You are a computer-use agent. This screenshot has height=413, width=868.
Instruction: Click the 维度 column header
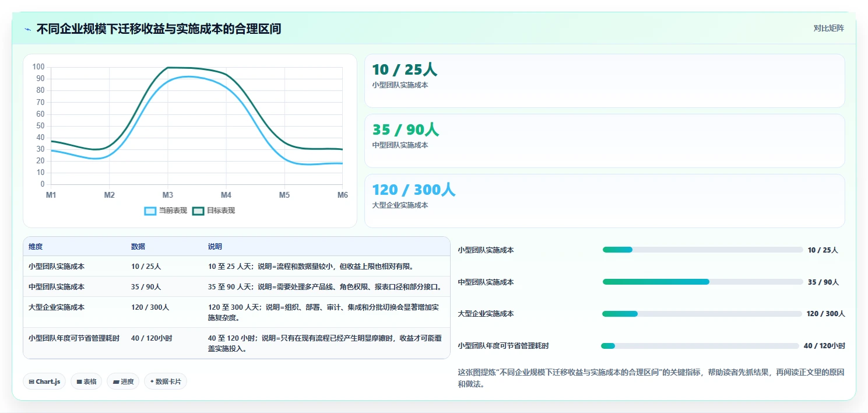click(36, 247)
